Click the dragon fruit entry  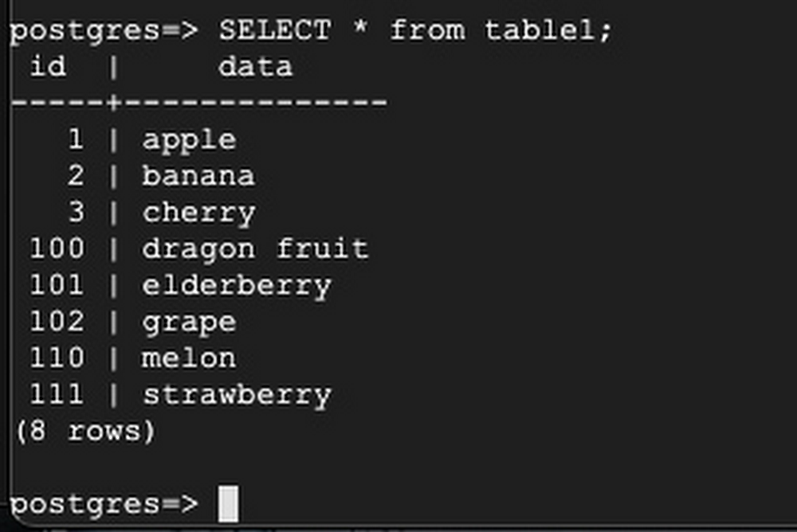[255, 248]
